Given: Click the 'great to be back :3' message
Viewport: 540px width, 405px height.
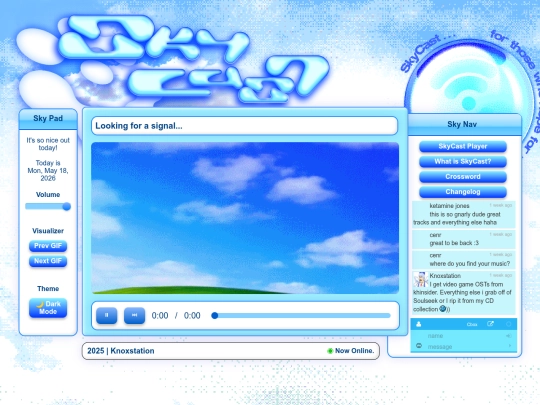Looking at the screenshot, I should [454, 243].
